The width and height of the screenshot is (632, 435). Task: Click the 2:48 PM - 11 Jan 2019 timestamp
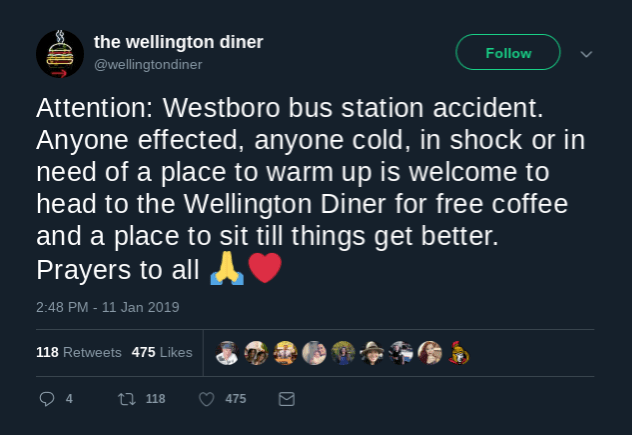pos(108,307)
